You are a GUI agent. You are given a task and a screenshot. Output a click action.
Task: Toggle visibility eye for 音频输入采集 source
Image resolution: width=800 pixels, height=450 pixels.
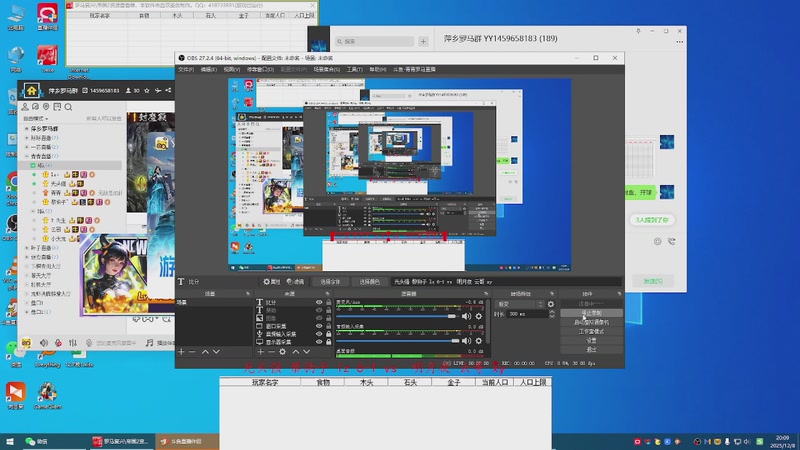pyautogui.click(x=319, y=334)
